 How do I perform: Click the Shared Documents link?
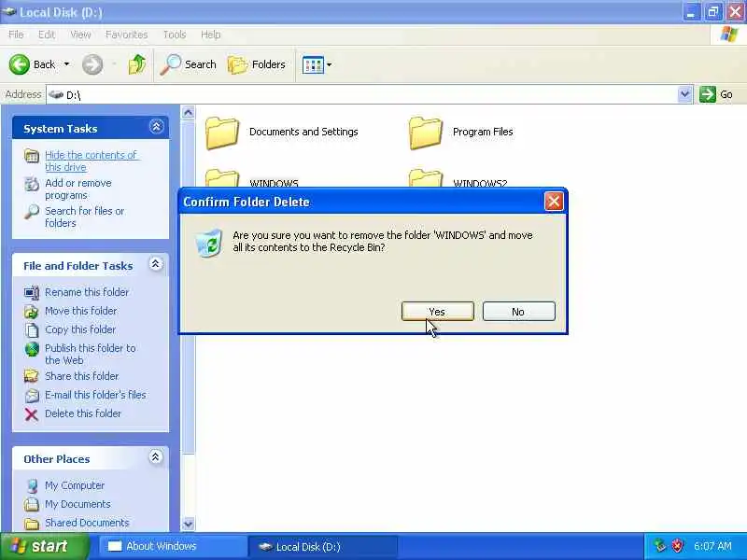tap(87, 523)
